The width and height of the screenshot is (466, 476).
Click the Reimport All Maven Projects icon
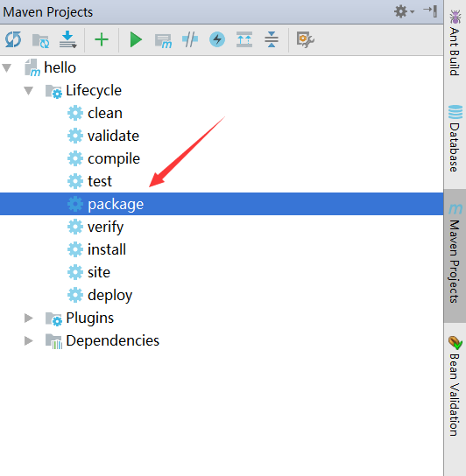click(x=13, y=39)
